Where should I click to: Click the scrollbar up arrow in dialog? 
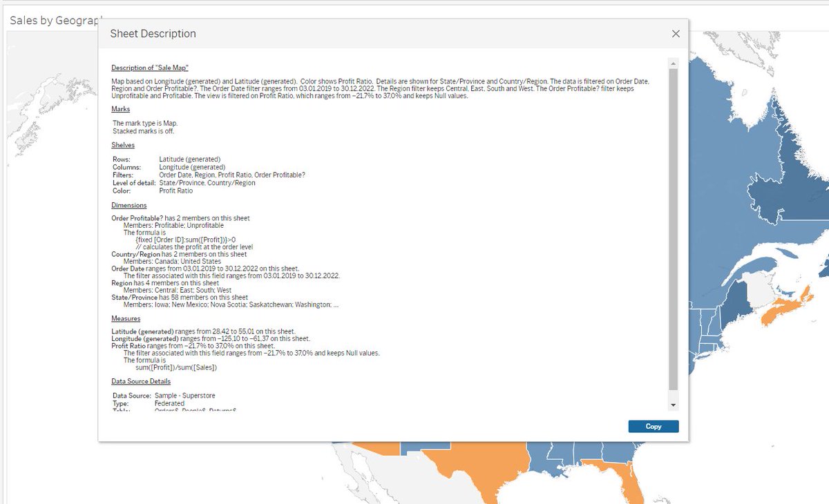[x=674, y=64]
